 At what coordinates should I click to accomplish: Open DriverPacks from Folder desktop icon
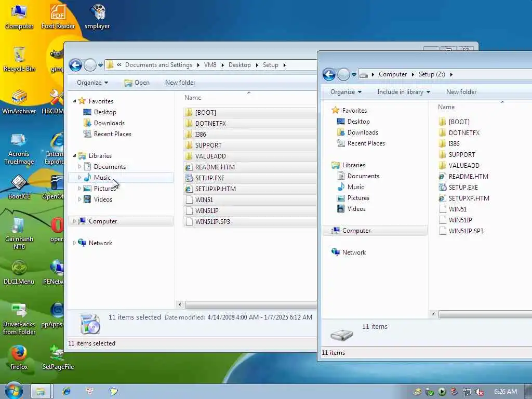(19, 319)
